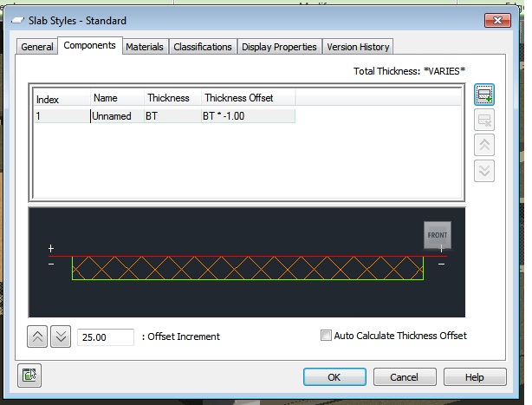Confirm with the OK button

click(334, 377)
